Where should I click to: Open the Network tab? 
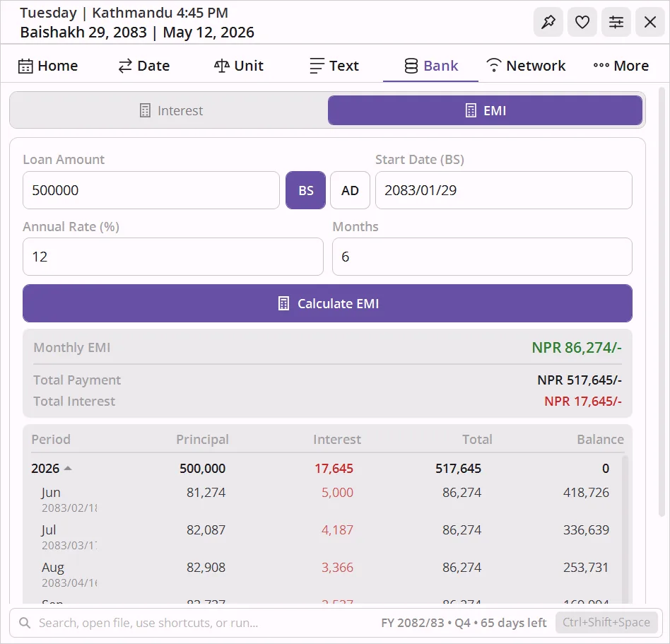pyautogui.click(x=526, y=66)
